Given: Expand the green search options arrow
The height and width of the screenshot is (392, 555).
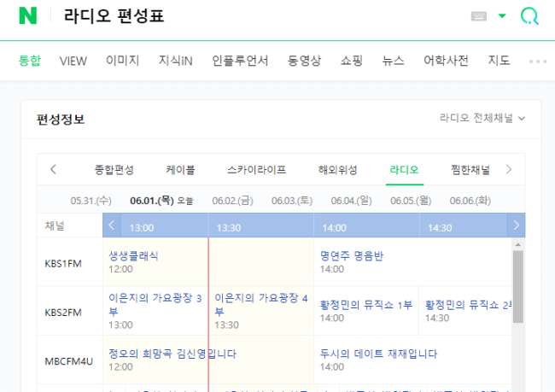Looking at the screenshot, I should (502, 15).
